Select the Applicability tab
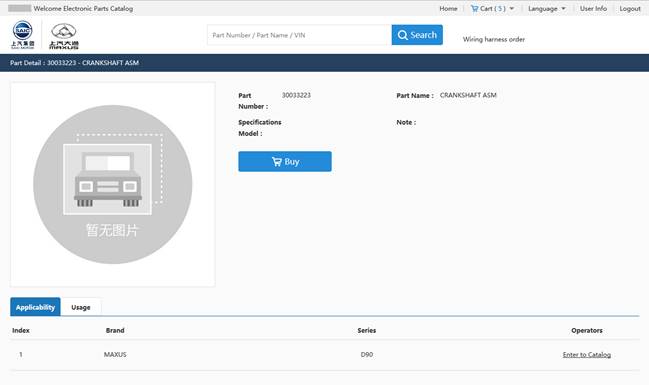This screenshot has height=385, width=649. tap(35, 307)
